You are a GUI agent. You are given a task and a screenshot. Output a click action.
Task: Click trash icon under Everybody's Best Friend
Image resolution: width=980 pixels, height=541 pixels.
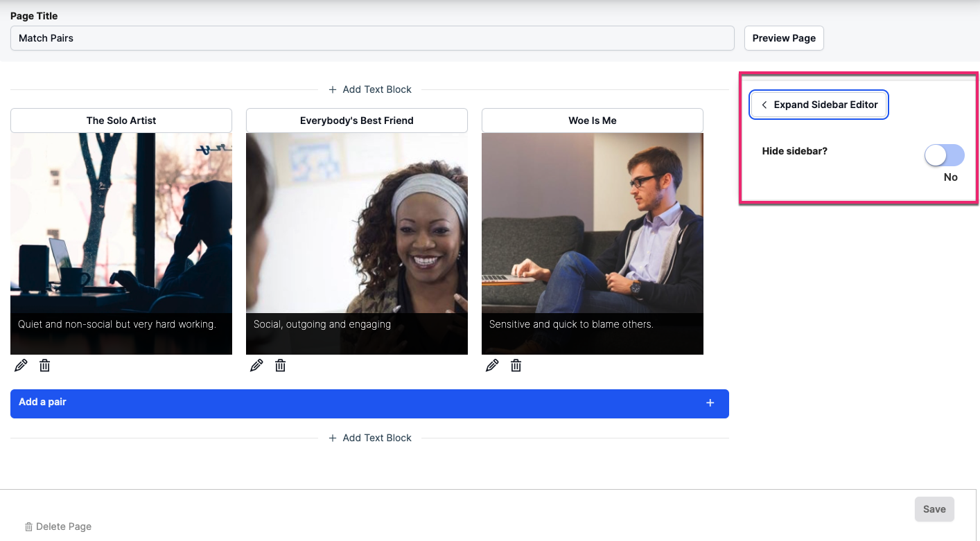pos(280,365)
